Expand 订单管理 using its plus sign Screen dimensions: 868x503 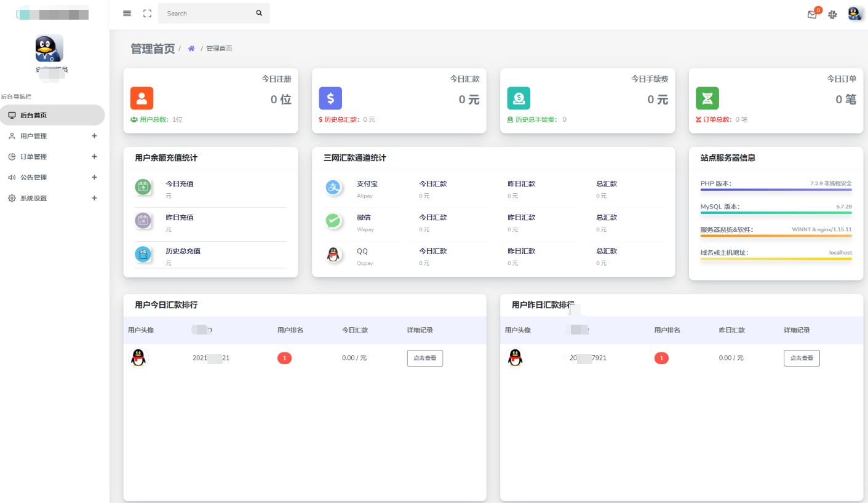click(94, 157)
